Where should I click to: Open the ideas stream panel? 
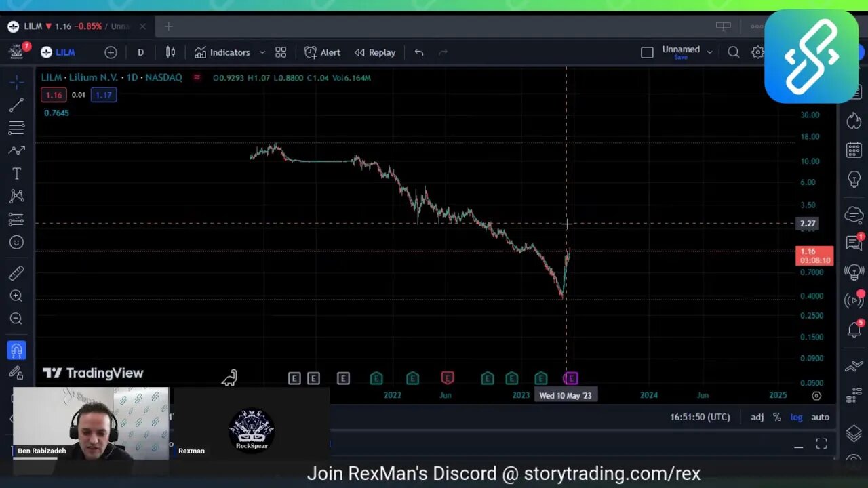coord(854,272)
